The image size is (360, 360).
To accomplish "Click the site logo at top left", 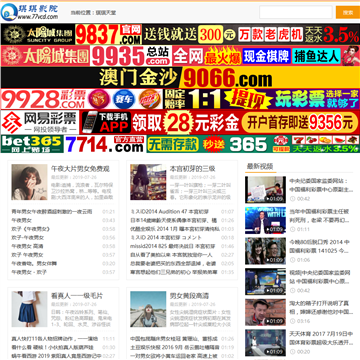I will [30, 12].
